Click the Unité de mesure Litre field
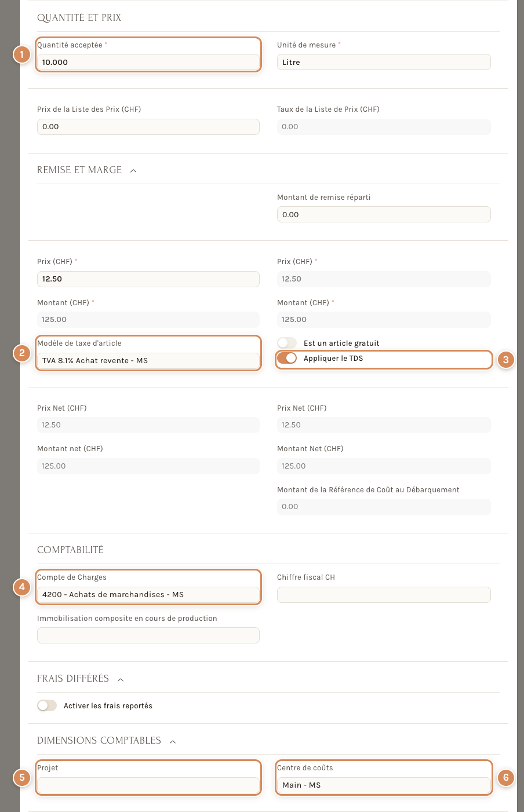The image size is (524, 812). coord(384,62)
